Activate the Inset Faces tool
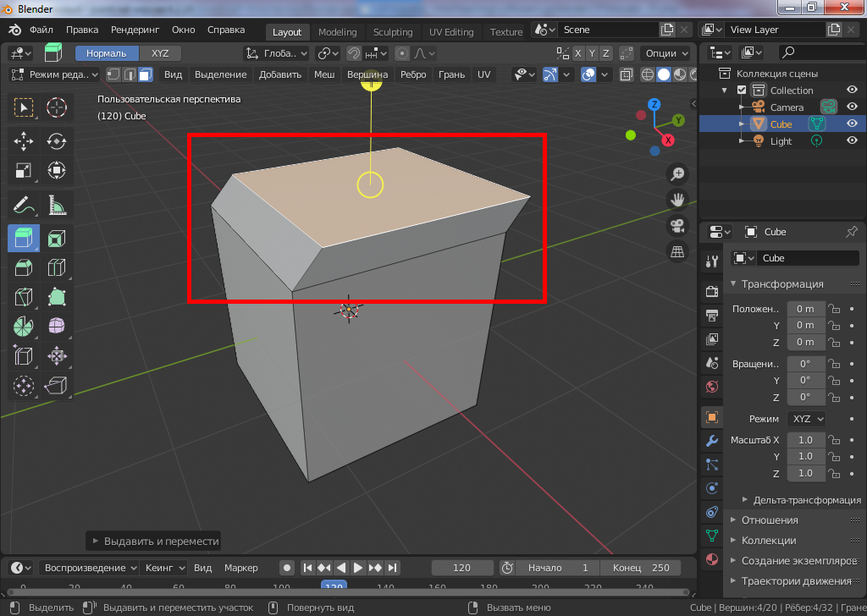This screenshot has width=867, height=616. click(x=57, y=239)
